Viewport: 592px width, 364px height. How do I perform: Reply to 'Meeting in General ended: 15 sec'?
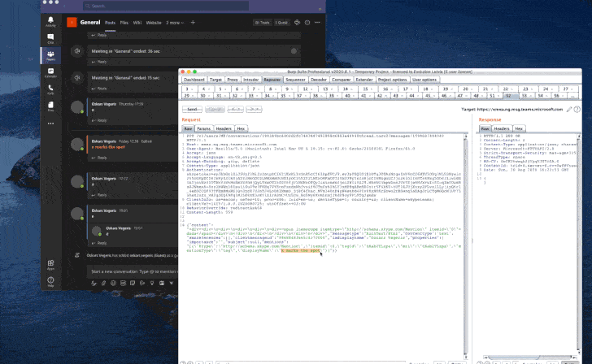[100, 89]
